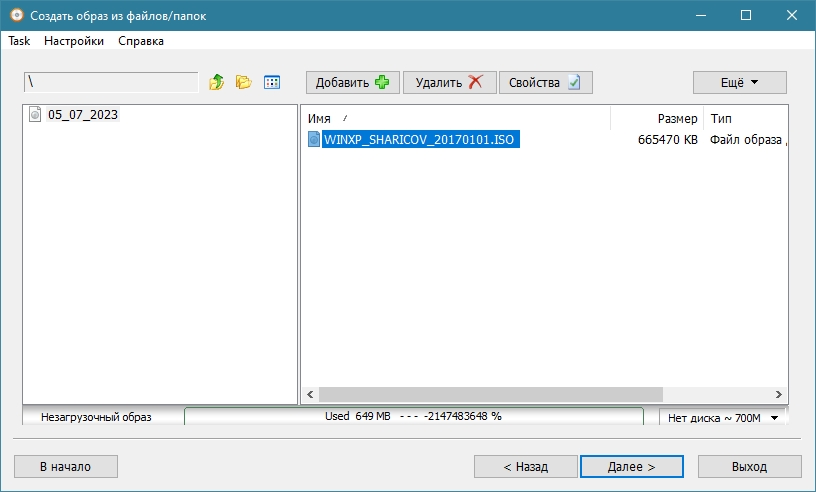Click the go up one folder icon
816x492 pixels.
pos(216,82)
